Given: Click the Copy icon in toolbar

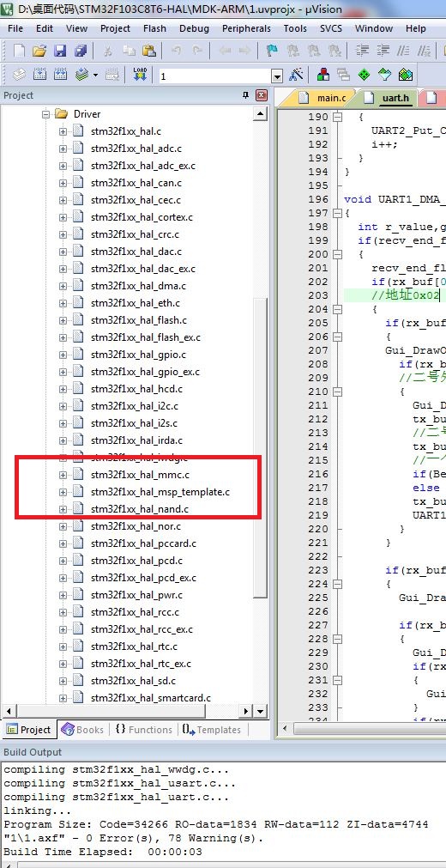Looking at the screenshot, I should (x=129, y=51).
